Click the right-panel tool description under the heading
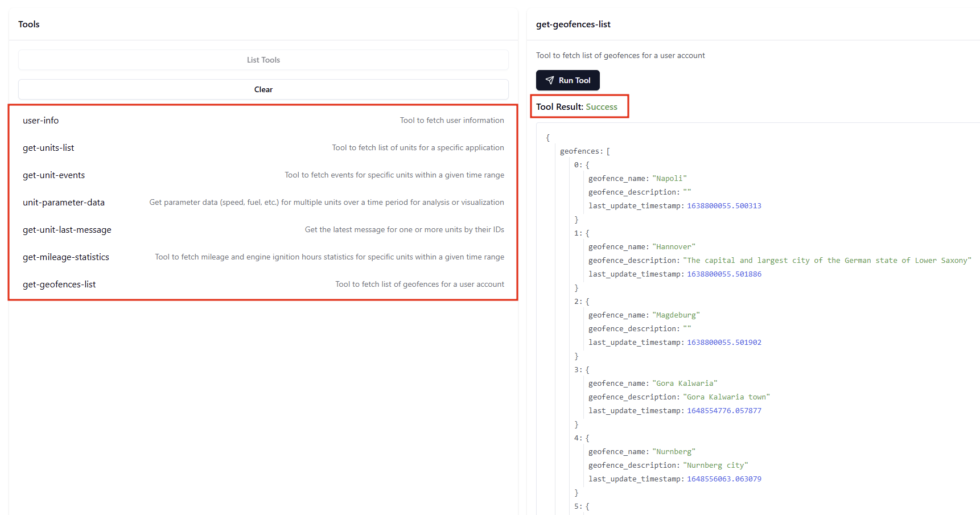Screen dimensions: 980x515 pos(620,55)
